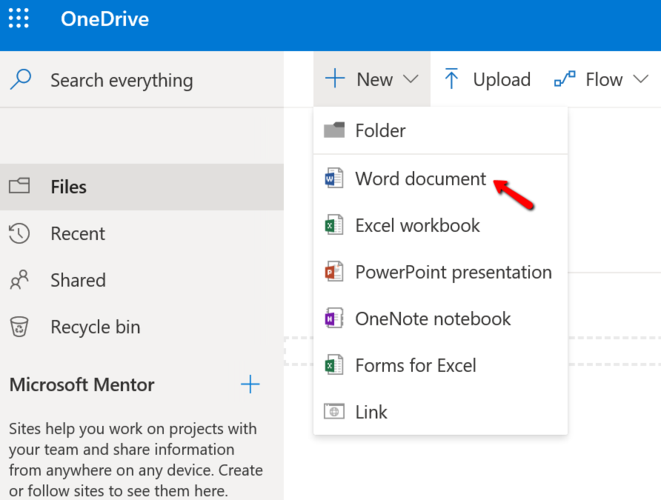Screen dimensions: 661x500
Task: Click the Recycle bin icon
Action: tap(19, 327)
